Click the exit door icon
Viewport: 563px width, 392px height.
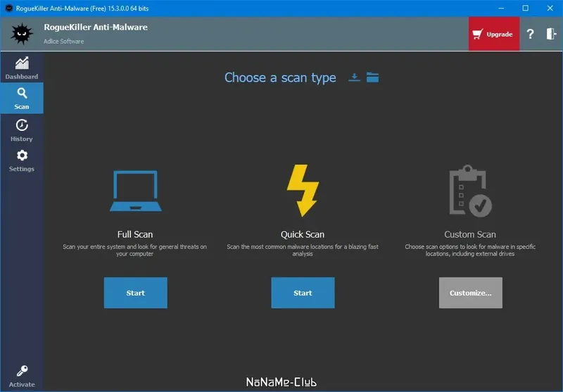tap(551, 34)
